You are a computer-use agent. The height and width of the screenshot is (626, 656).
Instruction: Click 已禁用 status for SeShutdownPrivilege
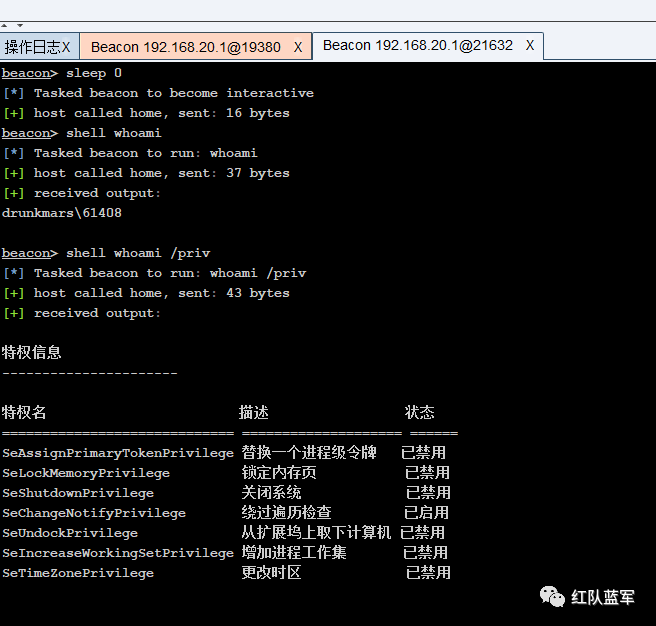coord(428,493)
